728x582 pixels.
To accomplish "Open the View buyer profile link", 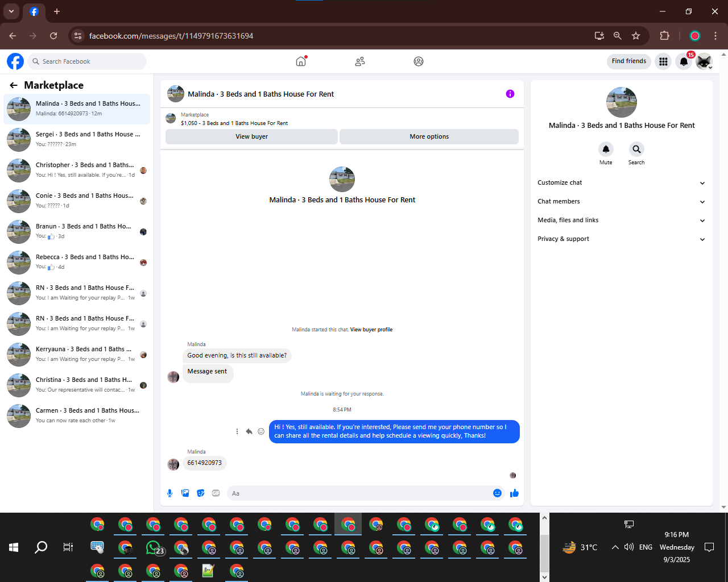I will 371,330.
